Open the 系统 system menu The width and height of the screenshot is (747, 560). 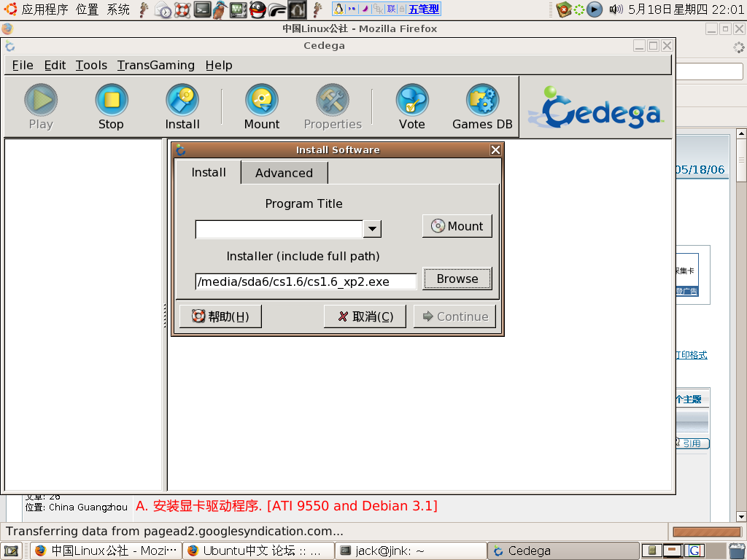118,9
